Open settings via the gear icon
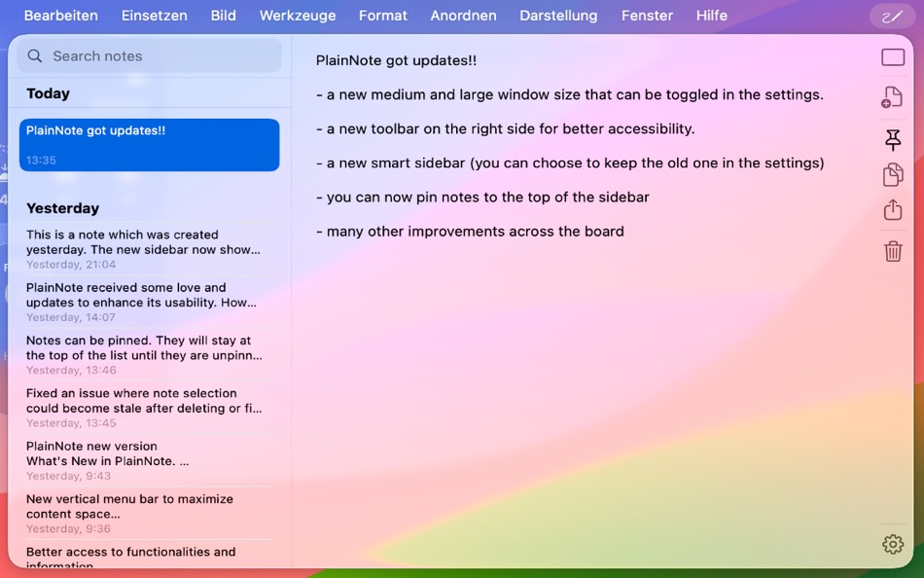Screen dimensions: 924x578 893,544
